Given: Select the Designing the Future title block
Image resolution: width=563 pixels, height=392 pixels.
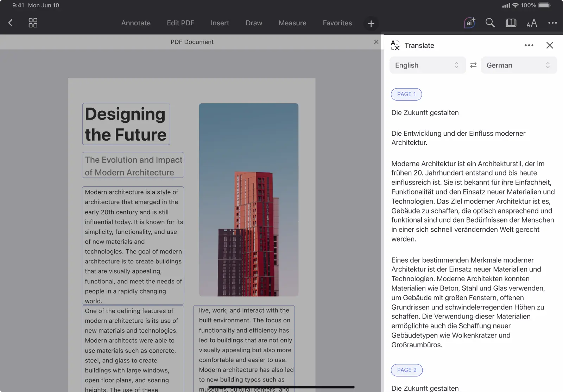Looking at the screenshot, I should [126, 124].
